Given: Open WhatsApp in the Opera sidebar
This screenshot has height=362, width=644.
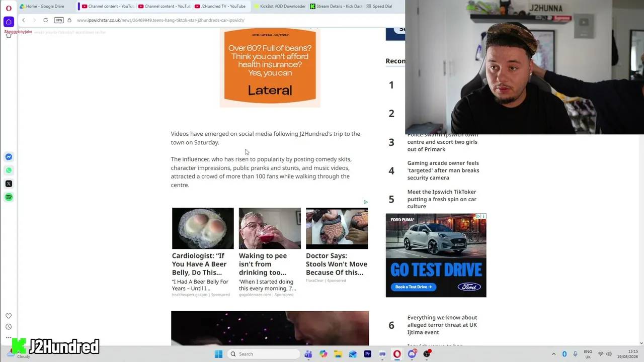Looking at the screenshot, I should 9,170.
